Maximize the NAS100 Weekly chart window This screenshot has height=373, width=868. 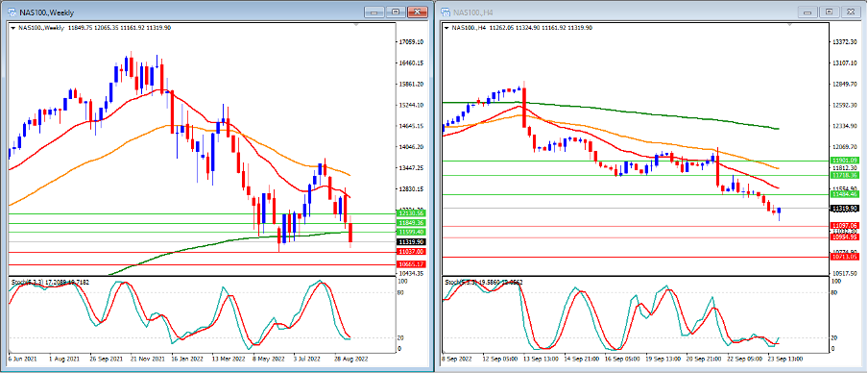point(396,12)
